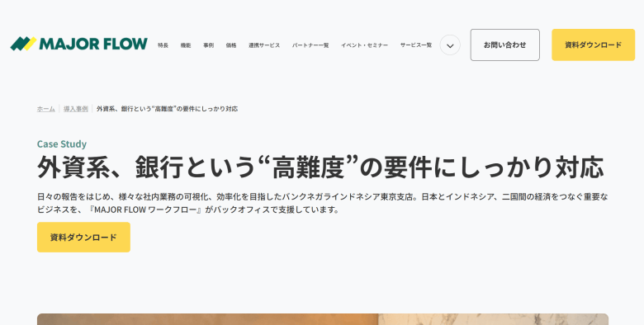Expand the header chevron dropdown
Image resolution: width=644 pixels, height=325 pixels.
point(450,45)
